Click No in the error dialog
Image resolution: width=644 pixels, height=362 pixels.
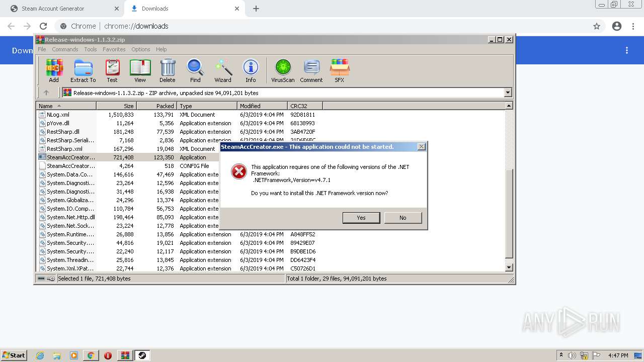[x=403, y=218]
